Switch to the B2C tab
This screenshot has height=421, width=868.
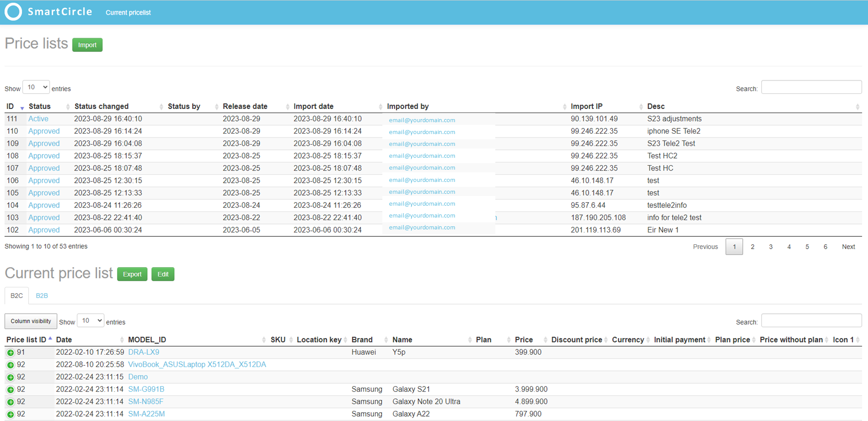click(17, 296)
